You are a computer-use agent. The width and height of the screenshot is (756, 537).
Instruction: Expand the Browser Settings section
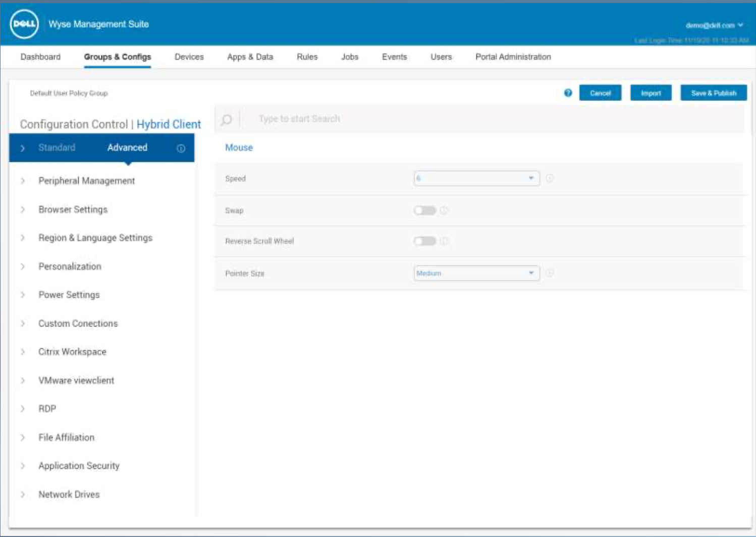[x=73, y=209]
